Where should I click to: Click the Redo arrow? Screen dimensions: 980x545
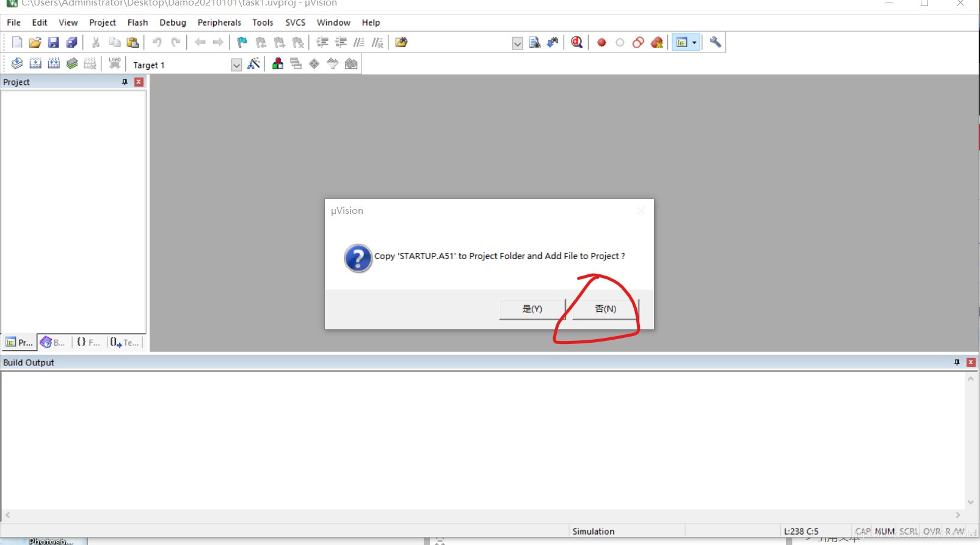click(176, 42)
